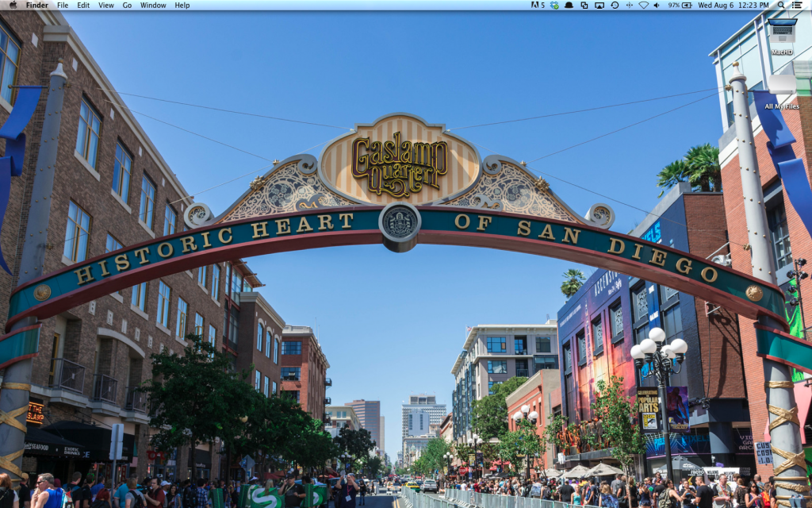
Task: Open the File menu
Action: [x=63, y=6]
